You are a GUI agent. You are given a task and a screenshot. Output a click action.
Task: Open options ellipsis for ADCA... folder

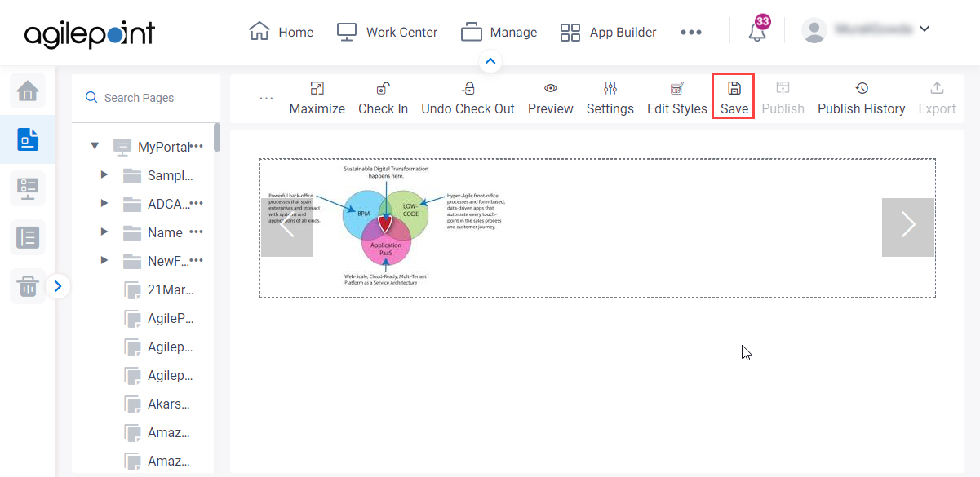pyautogui.click(x=197, y=203)
